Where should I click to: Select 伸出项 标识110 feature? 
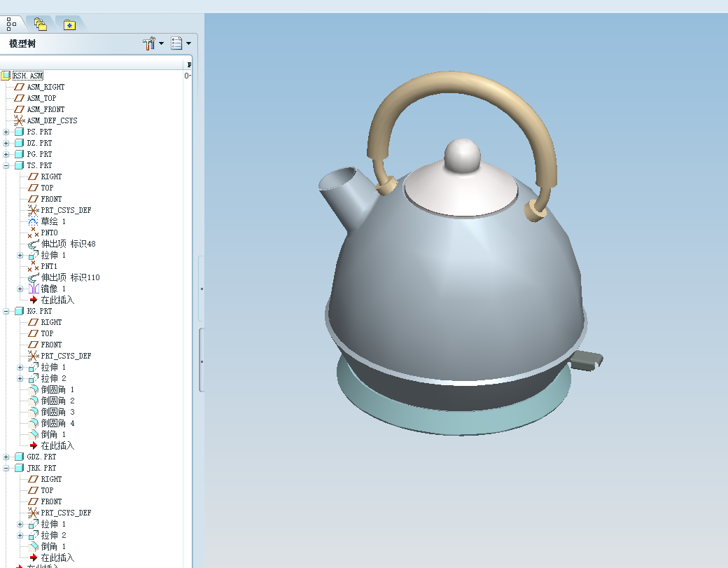coord(70,277)
